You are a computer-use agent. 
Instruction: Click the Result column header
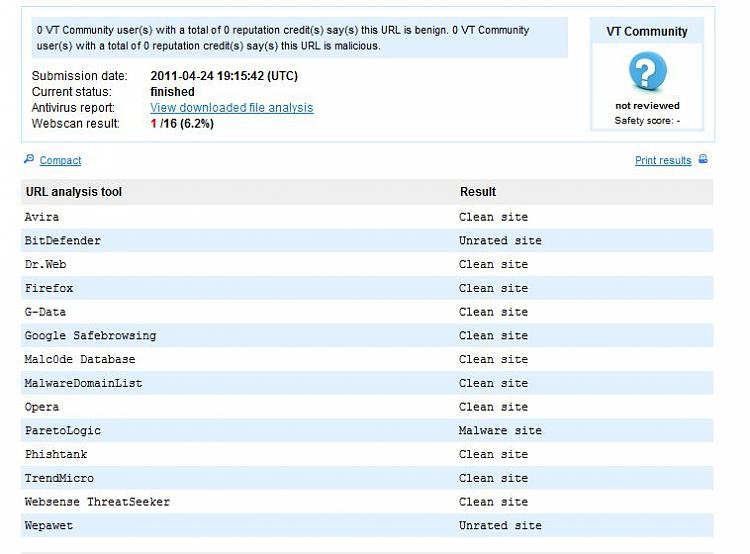coord(477,192)
